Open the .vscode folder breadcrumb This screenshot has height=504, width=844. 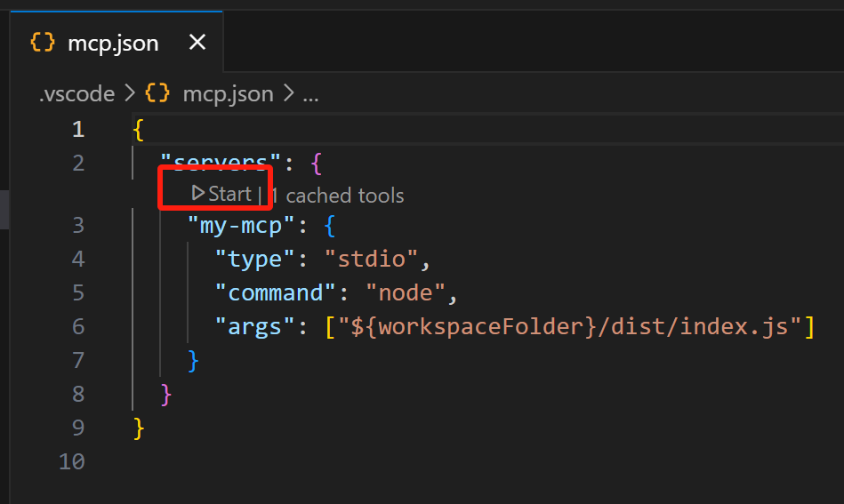click(77, 93)
